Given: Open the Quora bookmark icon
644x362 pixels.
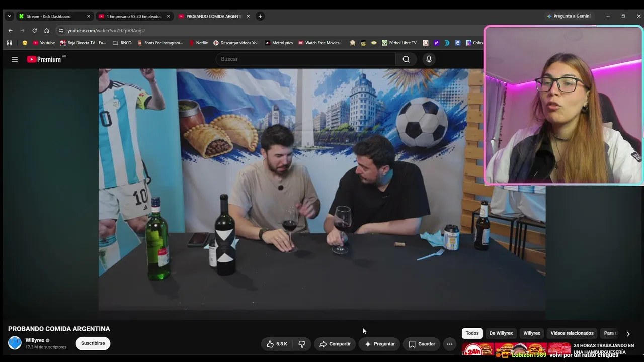Looking at the screenshot, I should coord(426,43).
